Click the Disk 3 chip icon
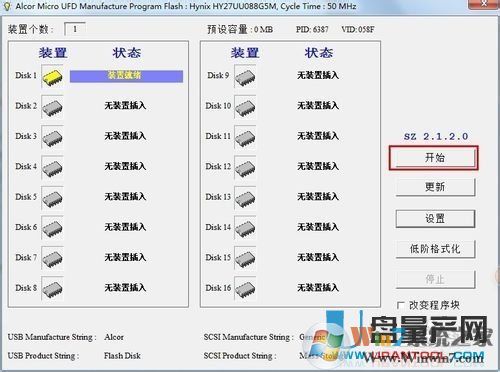The height and width of the screenshot is (372, 500). [52, 137]
